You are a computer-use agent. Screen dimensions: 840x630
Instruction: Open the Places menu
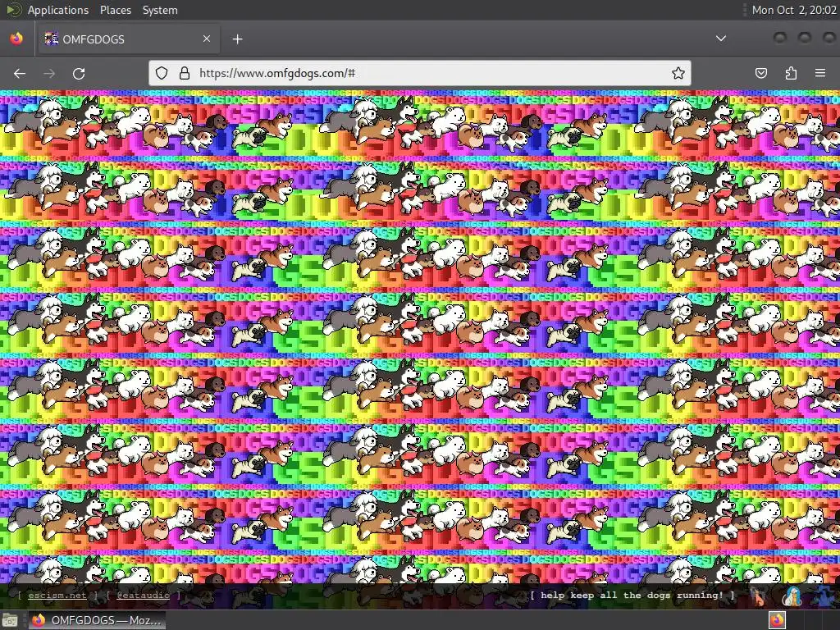(115, 10)
